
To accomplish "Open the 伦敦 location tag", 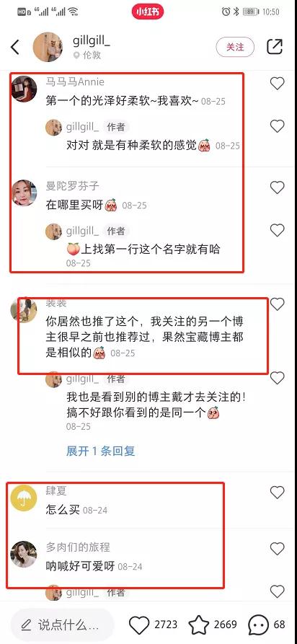I will point(87,55).
